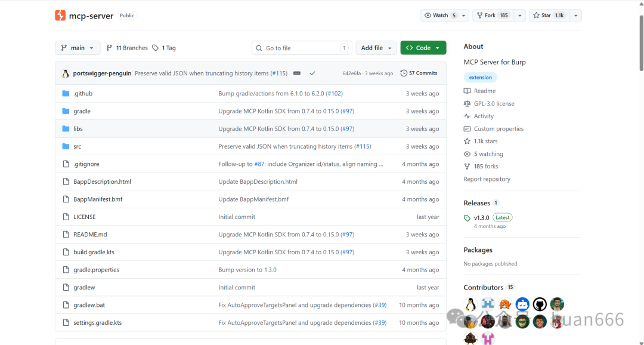
Task: Open pull request #102 link
Action: coord(335,93)
